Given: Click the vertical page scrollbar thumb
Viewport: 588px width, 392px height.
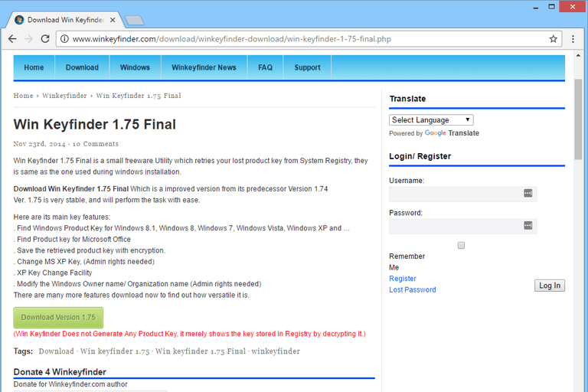Looking at the screenshot, I should [x=578, y=119].
